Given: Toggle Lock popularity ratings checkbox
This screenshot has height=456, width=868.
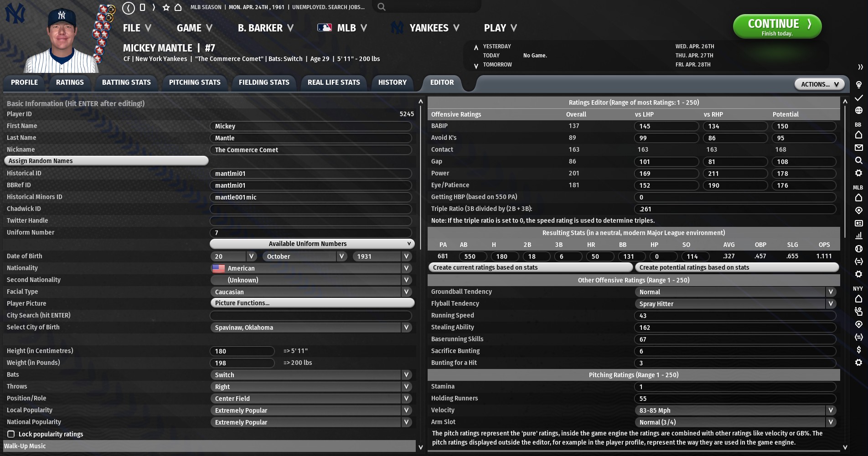Looking at the screenshot, I should 11,434.
